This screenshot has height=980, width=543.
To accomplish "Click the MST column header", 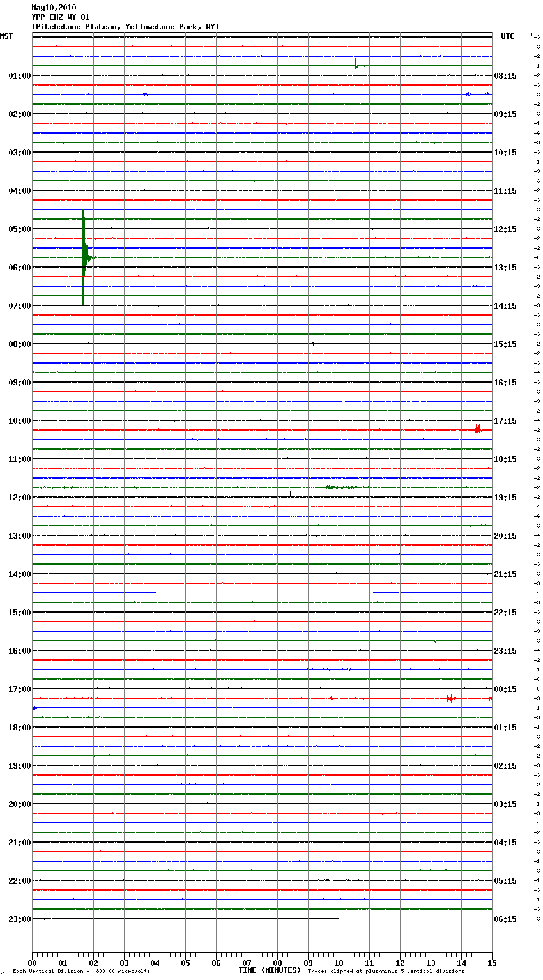I will 6,36.
